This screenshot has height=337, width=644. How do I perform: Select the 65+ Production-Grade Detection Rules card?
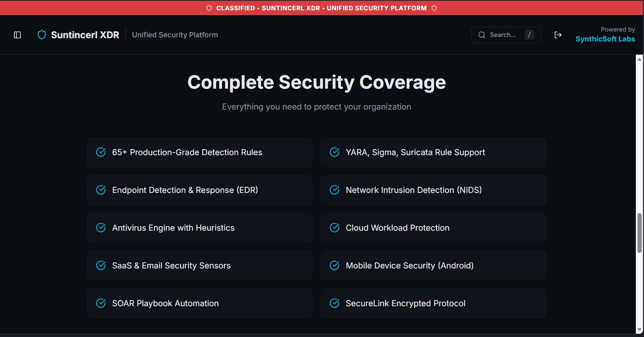click(x=200, y=152)
